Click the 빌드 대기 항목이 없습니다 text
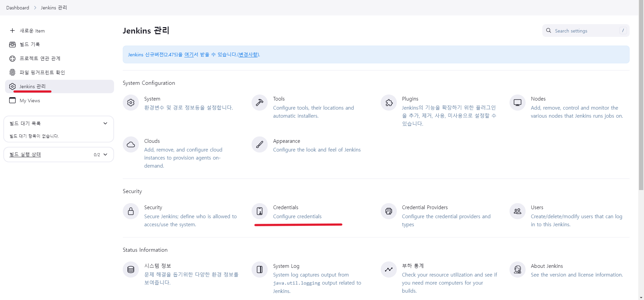Viewport: 644px width, 300px height. [34, 136]
